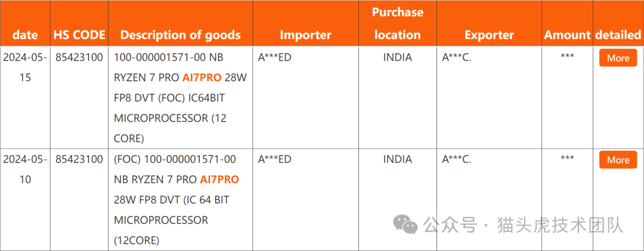644x251 pixels.
Task: Select the Exporter column header
Action: click(x=489, y=35)
